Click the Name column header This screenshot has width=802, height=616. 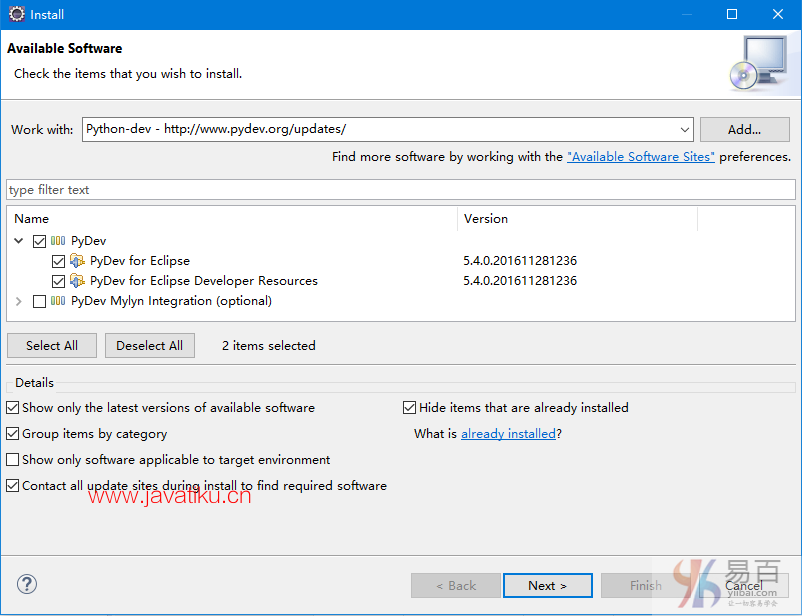click(x=232, y=219)
